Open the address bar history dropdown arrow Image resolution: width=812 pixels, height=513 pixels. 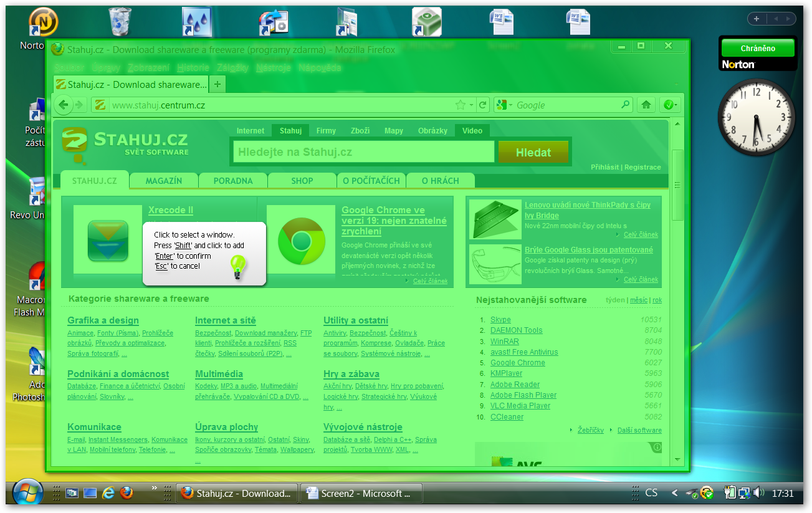[472, 105]
